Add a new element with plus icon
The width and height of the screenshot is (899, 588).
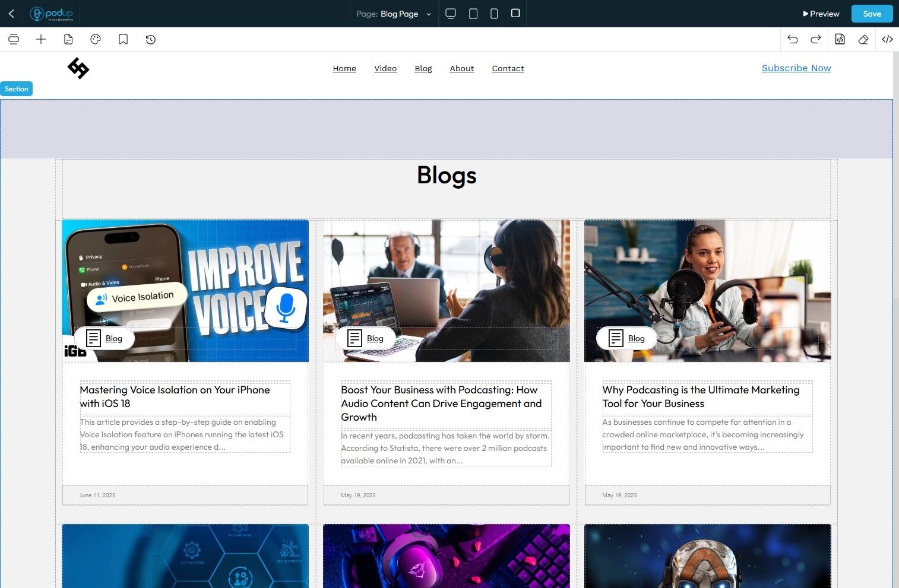point(41,39)
